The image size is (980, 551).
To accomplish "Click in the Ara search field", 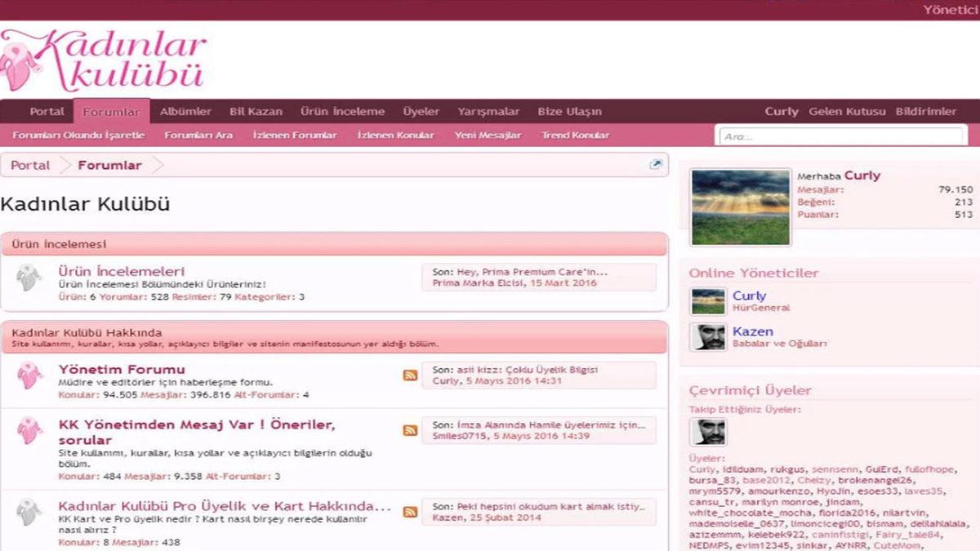I will 841,136.
